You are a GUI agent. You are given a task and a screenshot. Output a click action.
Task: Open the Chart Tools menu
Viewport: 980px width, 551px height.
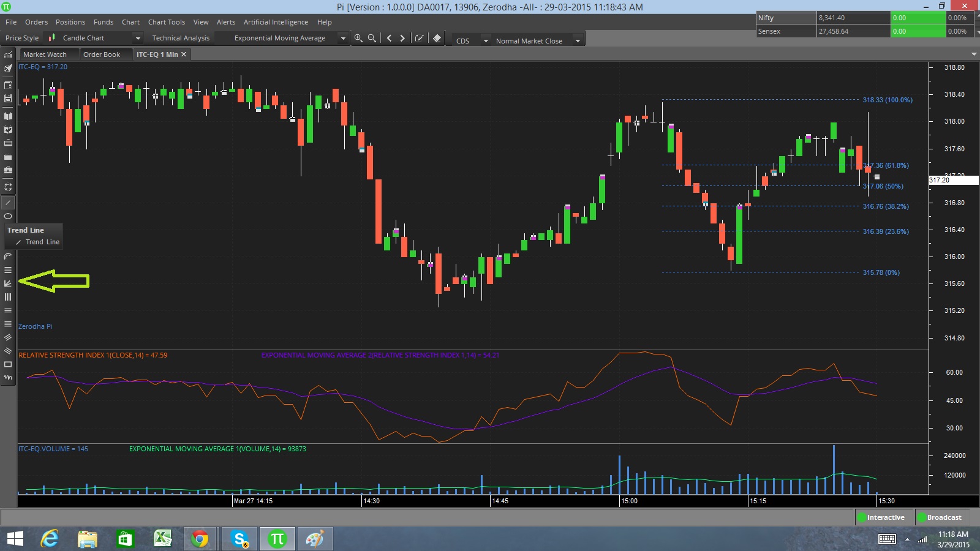tap(167, 22)
